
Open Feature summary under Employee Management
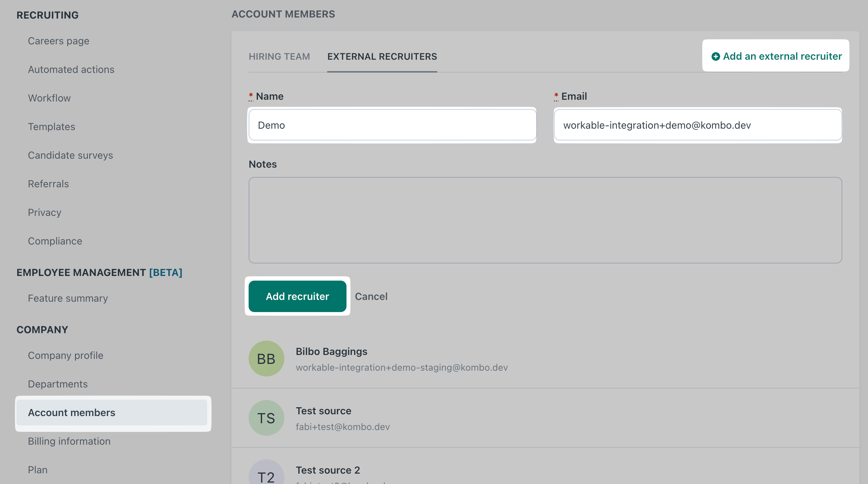(68, 298)
